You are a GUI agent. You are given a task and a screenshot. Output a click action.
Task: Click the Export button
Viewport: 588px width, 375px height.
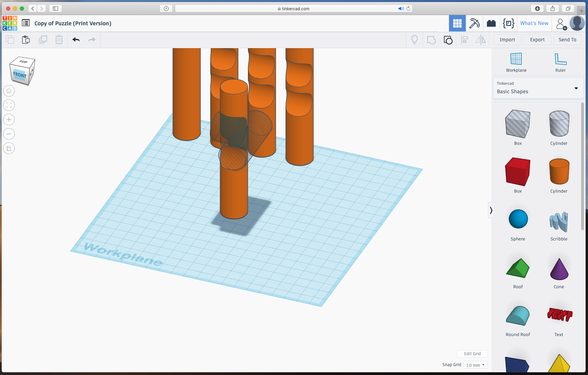(537, 40)
